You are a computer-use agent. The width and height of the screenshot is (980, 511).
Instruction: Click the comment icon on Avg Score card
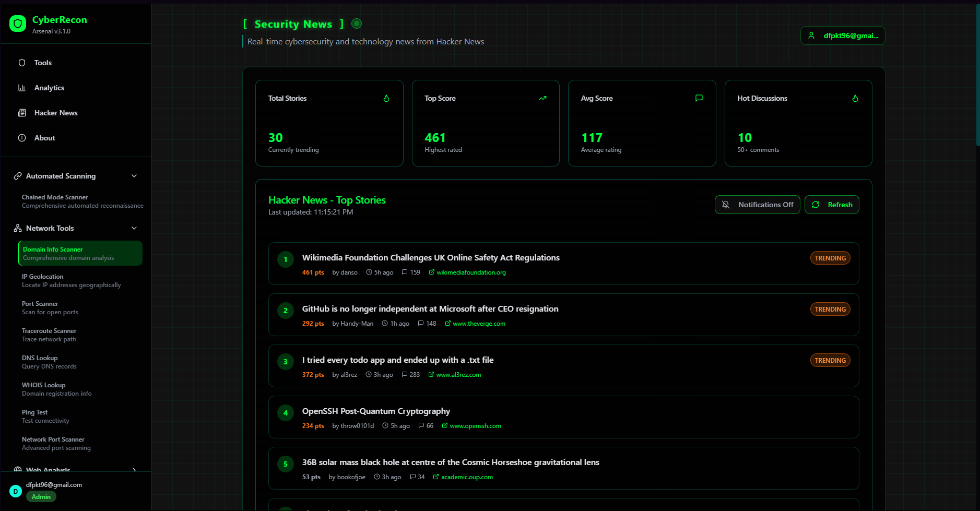point(699,98)
